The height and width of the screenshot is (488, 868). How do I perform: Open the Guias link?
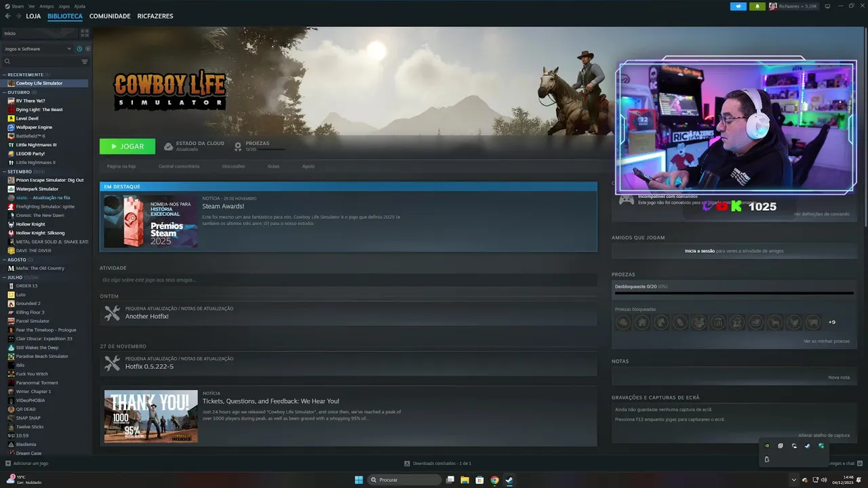click(x=273, y=166)
